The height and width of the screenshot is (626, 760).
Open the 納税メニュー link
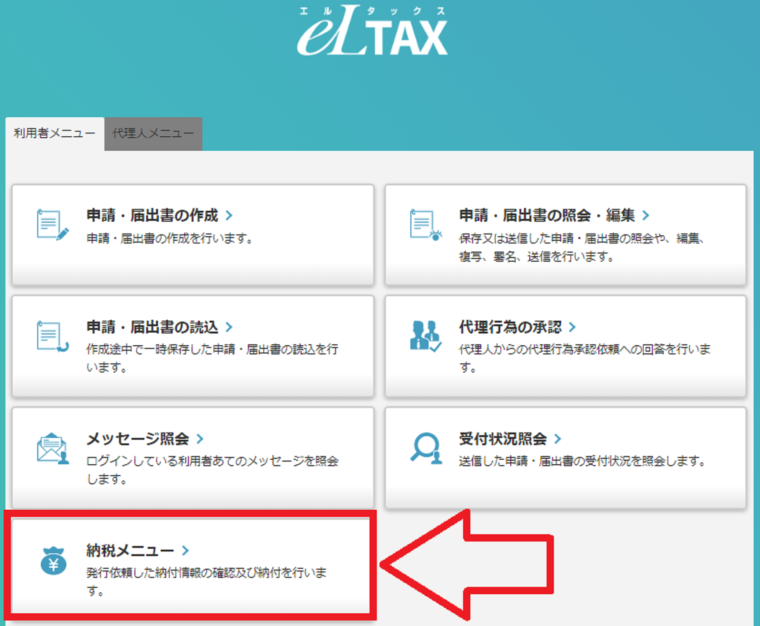tap(130, 550)
